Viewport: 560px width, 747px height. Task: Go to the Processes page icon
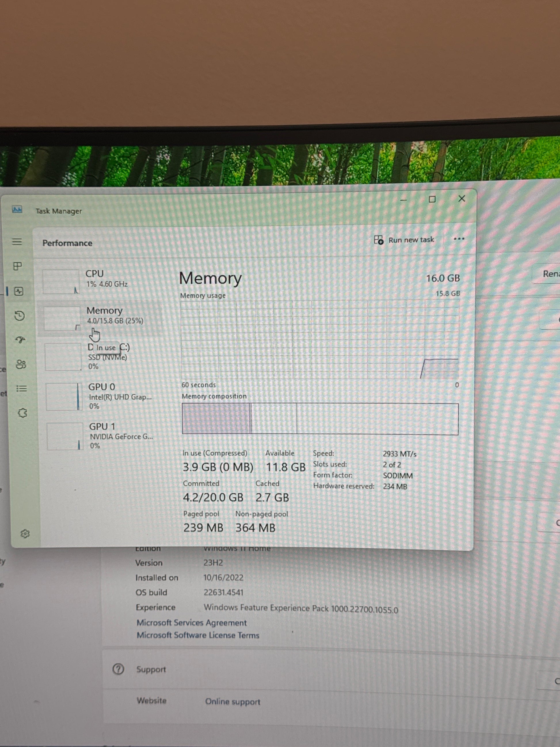[x=18, y=267]
